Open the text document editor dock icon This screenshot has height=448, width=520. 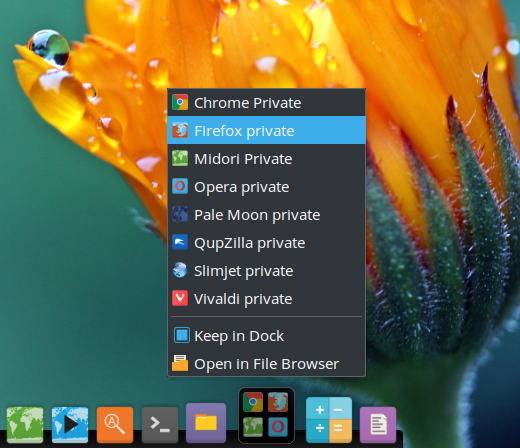click(378, 425)
